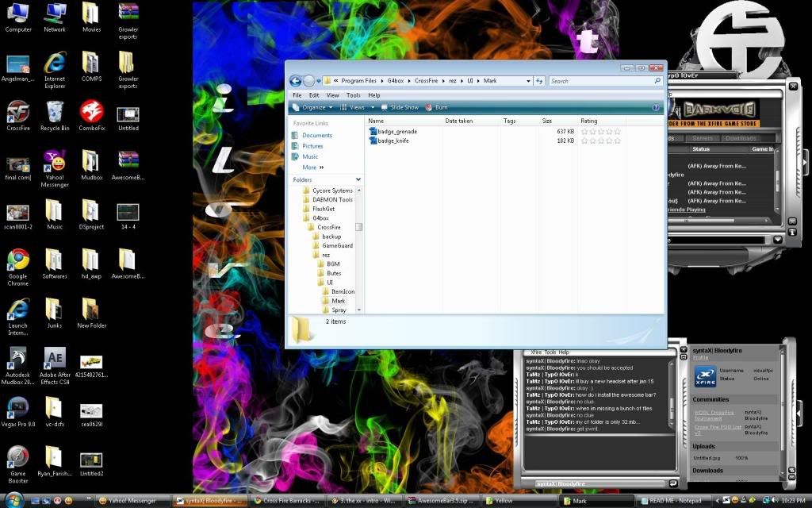
Task: Open the badge_grenade file
Action: 396,131
